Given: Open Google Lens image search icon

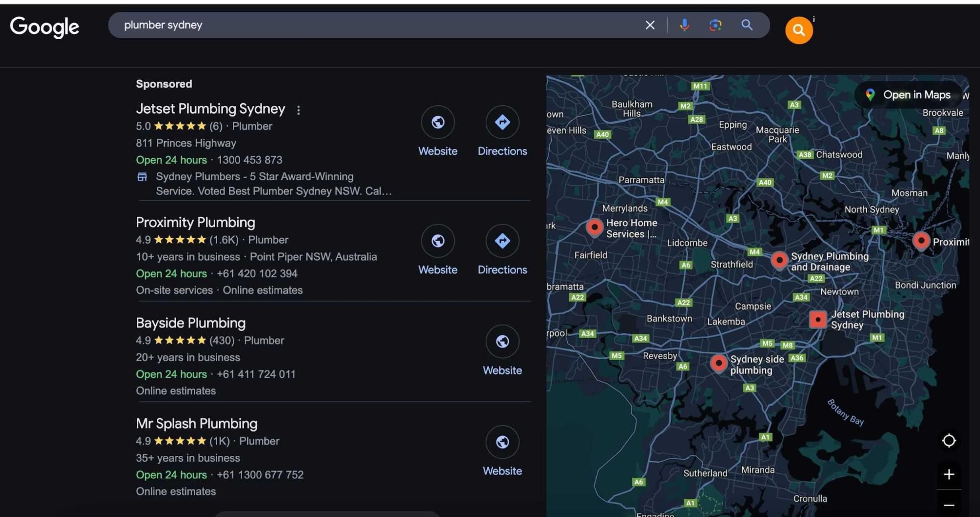Looking at the screenshot, I should click(x=715, y=25).
